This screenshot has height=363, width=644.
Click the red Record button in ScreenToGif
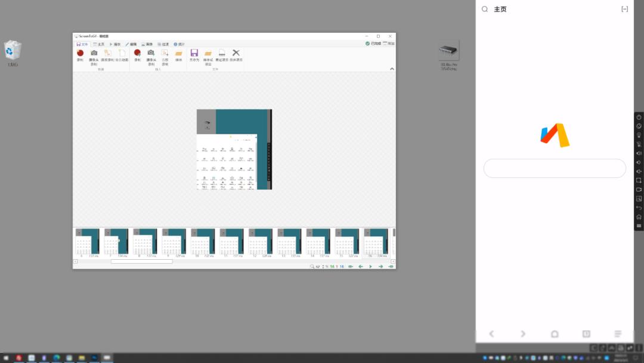pyautogui.click(x=80, y=53)
